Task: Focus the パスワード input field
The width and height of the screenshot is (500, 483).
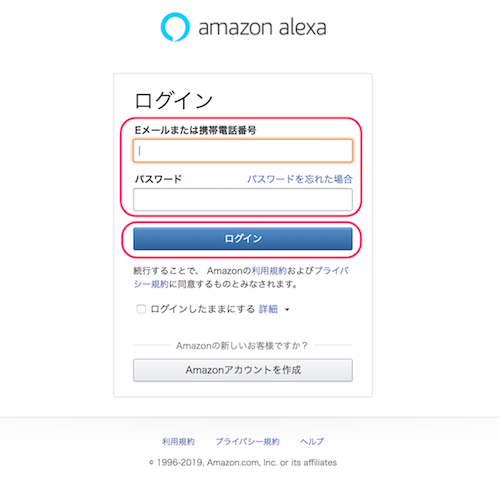Action: (x=243, y=199)
